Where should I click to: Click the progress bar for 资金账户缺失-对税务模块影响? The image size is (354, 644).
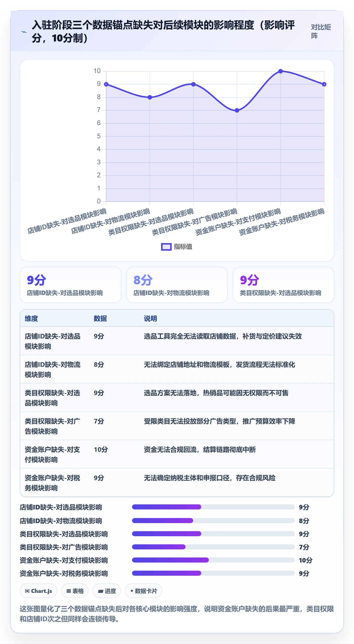(x=213, y=573)
